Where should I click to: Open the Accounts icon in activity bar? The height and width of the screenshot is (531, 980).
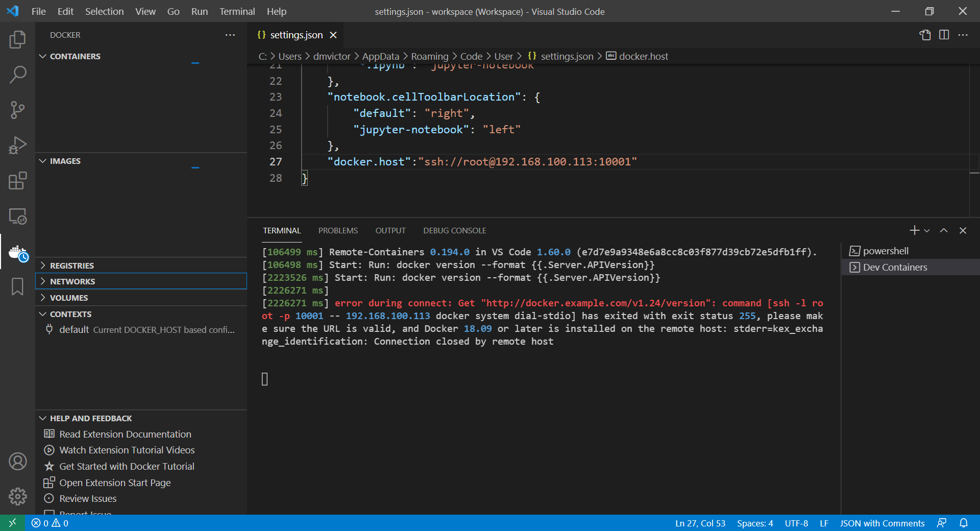click(17, 461)
